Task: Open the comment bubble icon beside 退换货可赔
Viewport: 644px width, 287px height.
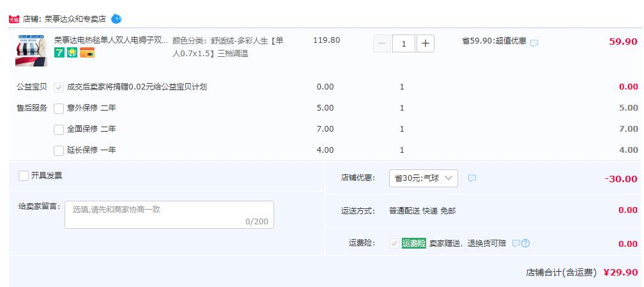Action: click(516, 244)
